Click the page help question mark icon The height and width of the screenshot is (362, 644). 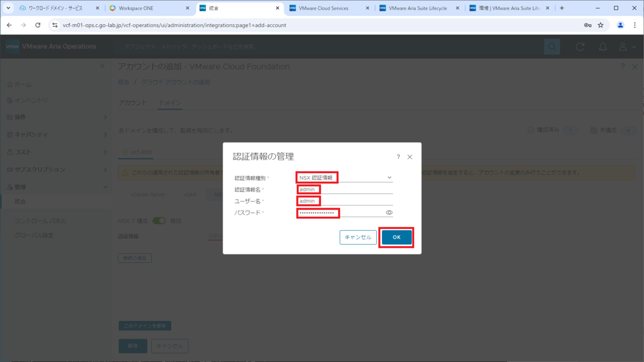(x=623, y=67)
